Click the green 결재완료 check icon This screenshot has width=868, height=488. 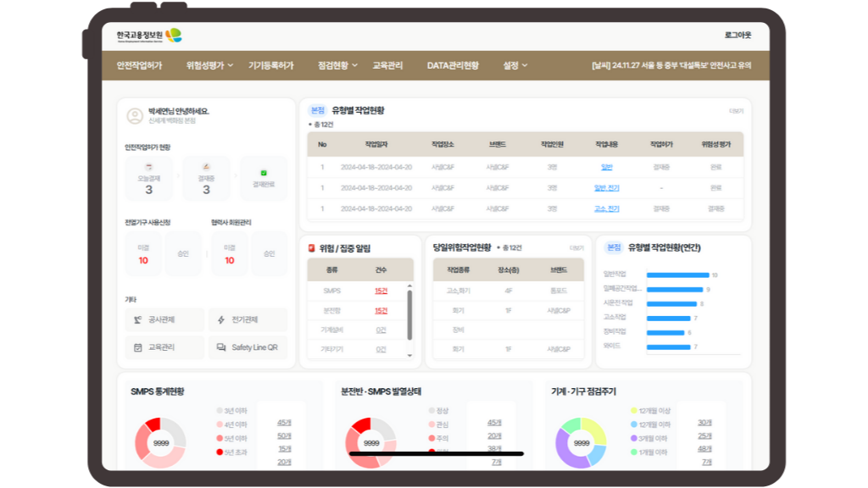click(264, 172)
